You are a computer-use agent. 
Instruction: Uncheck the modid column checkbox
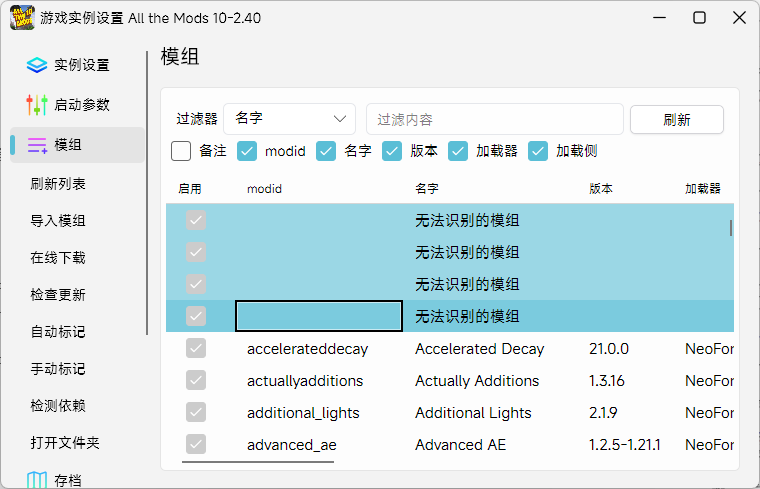(247, 151)
